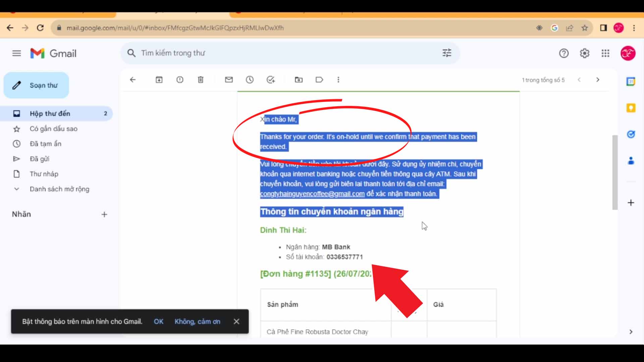This screenshot has width=644, height=362.
Task: Open Gmail settings gear
Action: (585, 53)
